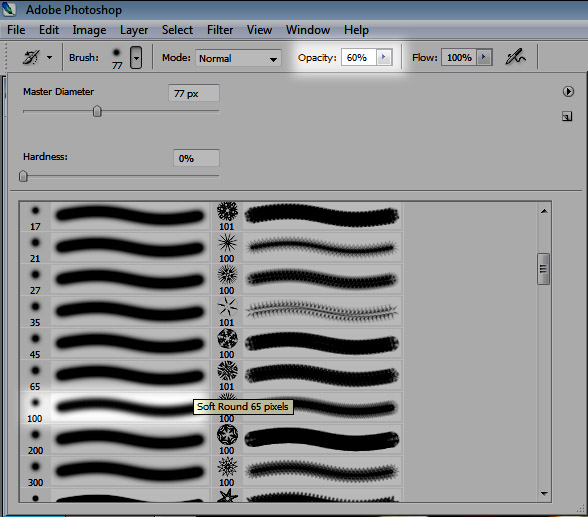This screenshot has width=588, height=517.
Task: Click the brush list scrollbar thumb
Action: tap(543, 269)
